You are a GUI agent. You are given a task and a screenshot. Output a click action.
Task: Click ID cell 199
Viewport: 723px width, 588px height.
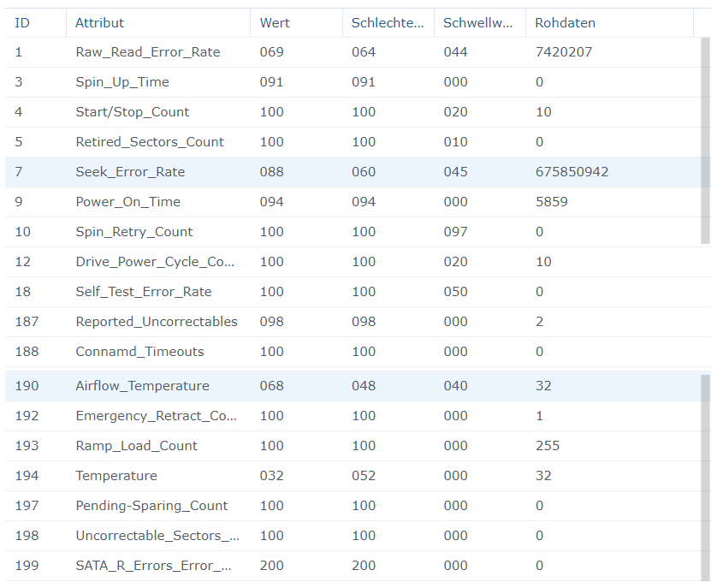(x=27, y=566)
